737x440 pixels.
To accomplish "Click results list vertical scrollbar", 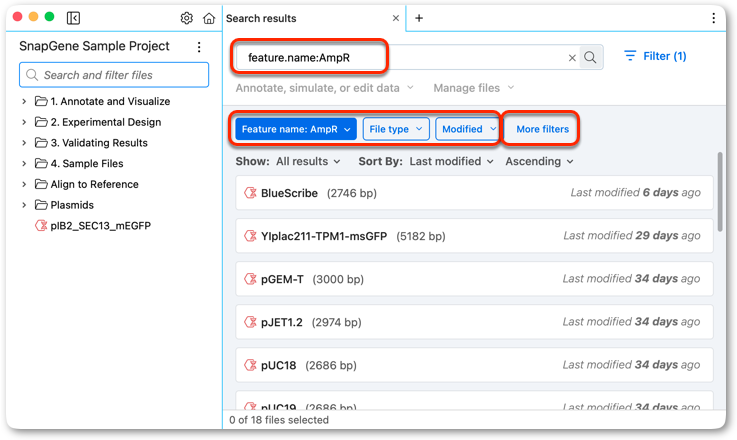I will (720, 192).
